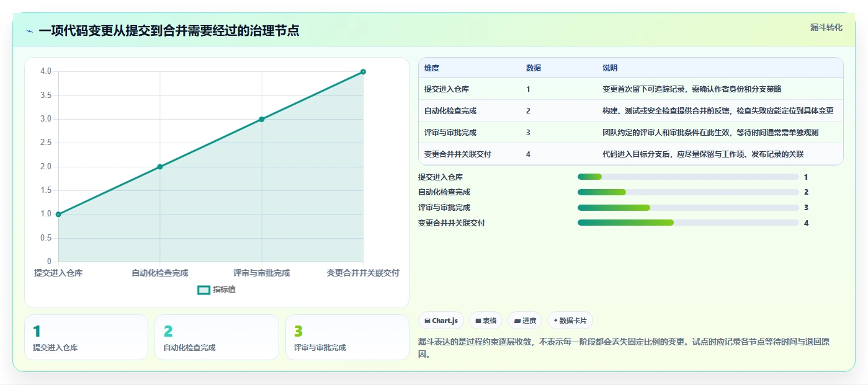Image resolution: width=868 pixels, height=385 pixels.
Task: Select the 表格 tag
Action: point(486,321)
